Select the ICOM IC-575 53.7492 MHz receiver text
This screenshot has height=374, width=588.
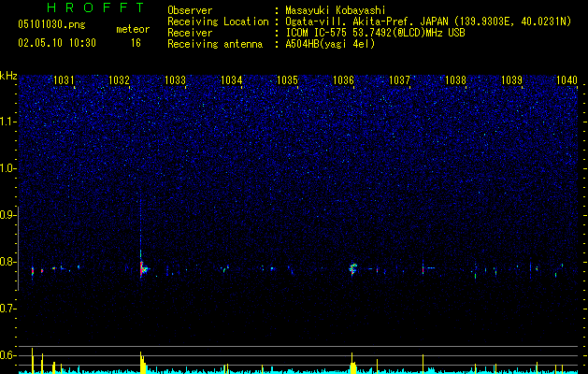[x=375, y=33]
